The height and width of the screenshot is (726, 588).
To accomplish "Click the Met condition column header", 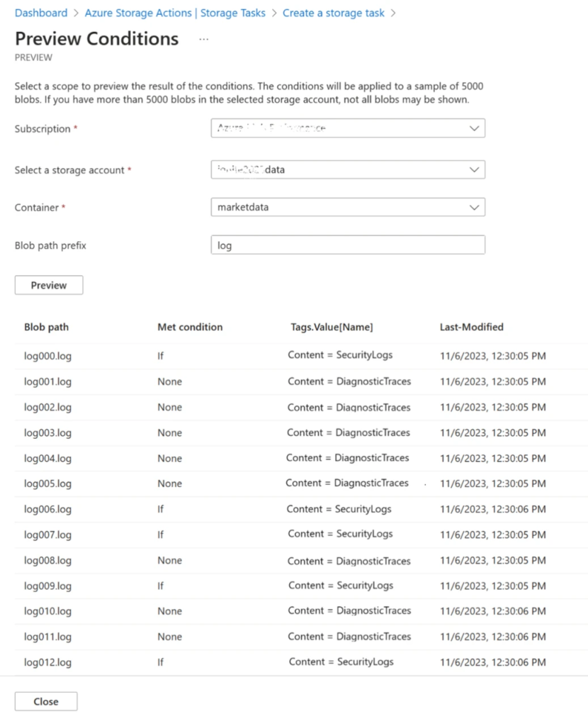I will [190, 327].
